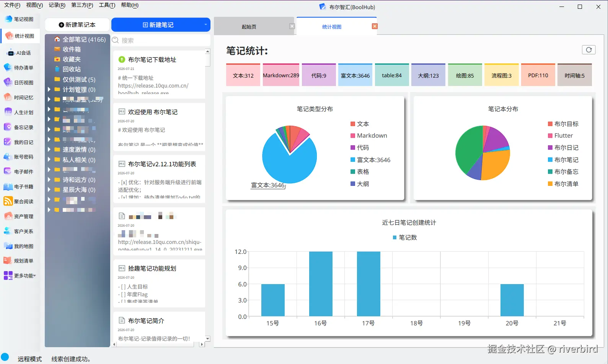The image size is (608, 364).
Task: Click the 远程模式 status icon
Action: 5,357
